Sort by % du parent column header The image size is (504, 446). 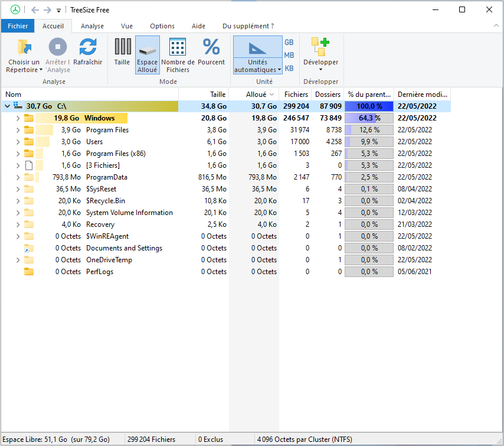coord(369,95)
